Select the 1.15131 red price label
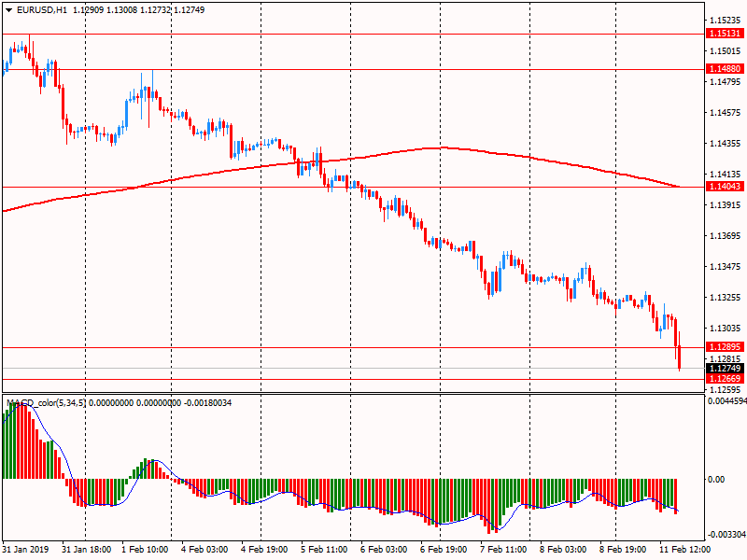Image resolution: width=747 pixels, height=560 pixels. click(x=725, y=34)
